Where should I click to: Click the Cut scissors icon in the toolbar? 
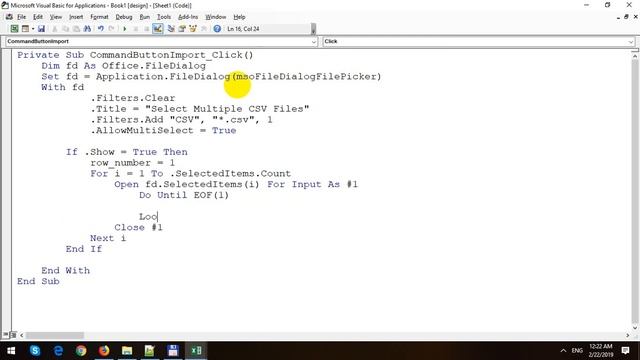(55, 29)
